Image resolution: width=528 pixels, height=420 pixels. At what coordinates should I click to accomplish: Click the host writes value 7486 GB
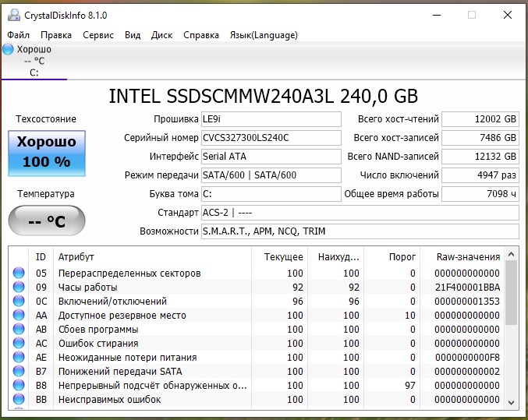pyautogui.click(x=480, y=138)
